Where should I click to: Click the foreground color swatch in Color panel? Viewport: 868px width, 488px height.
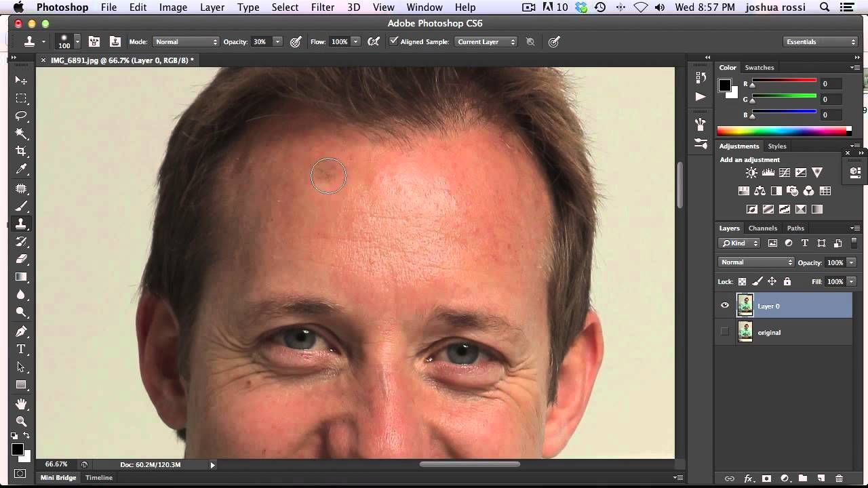point(724,85)
